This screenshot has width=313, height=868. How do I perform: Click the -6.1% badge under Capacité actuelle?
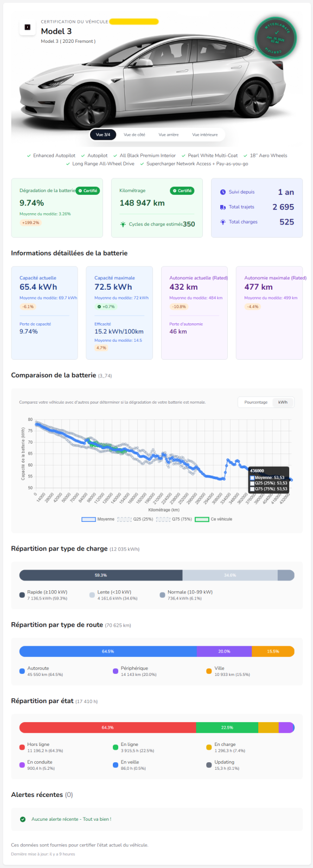pos(28,307)
